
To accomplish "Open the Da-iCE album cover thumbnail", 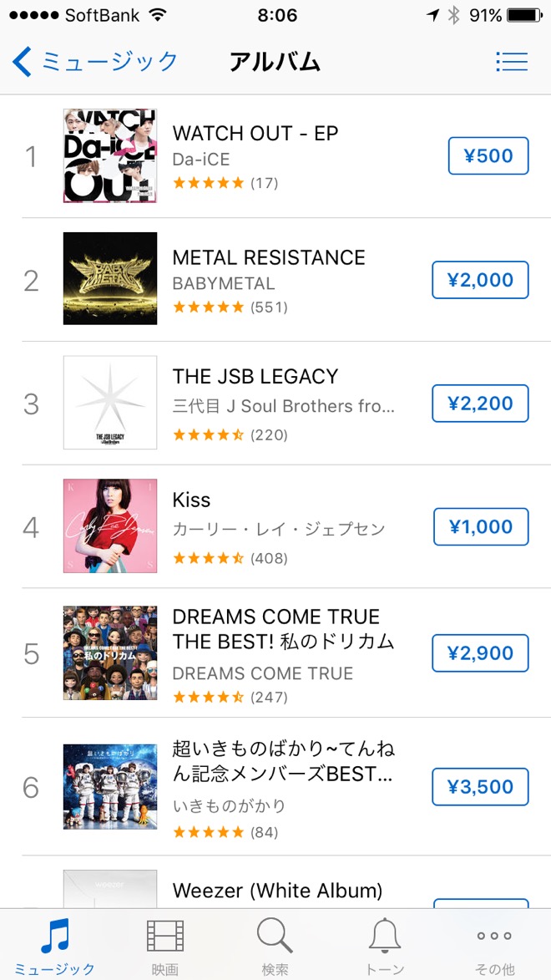I will coord(109,156).
